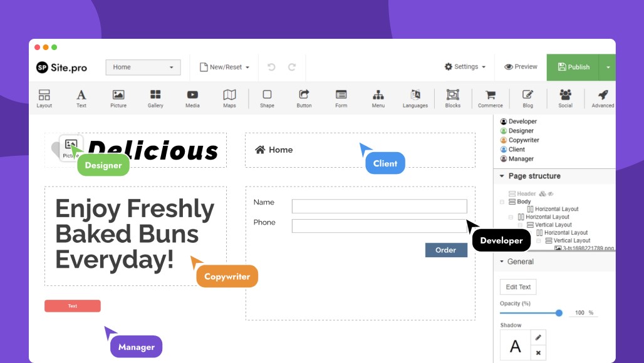Click the Preview button
The image size is (644, 363).
tap(521, 67)
